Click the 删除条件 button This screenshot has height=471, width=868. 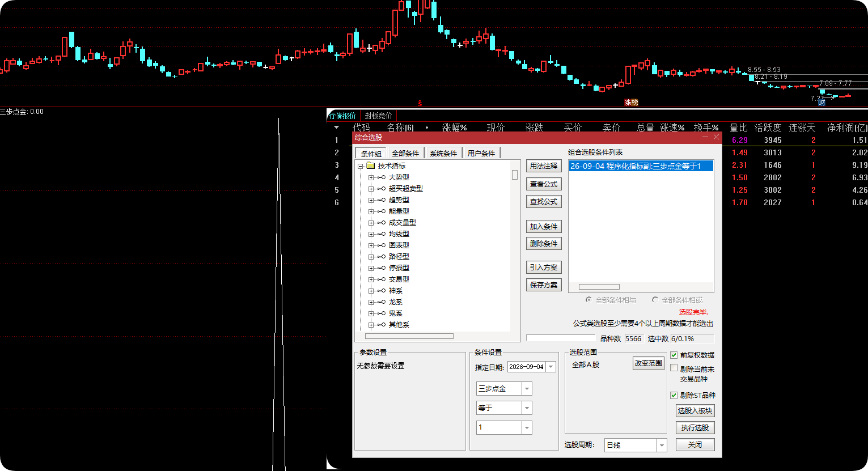pyautogui.click(x=544, y=244)
